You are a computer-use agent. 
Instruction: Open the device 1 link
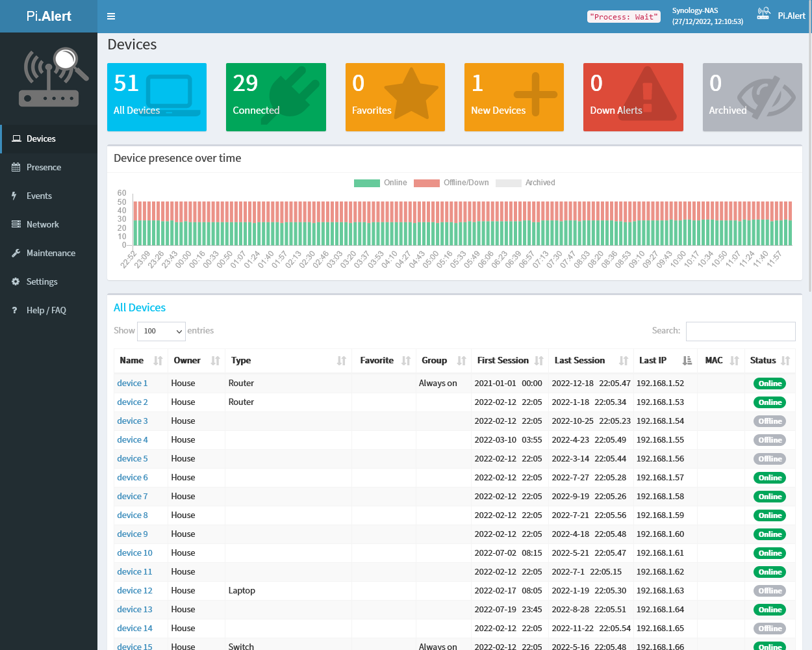click(132, 383)
